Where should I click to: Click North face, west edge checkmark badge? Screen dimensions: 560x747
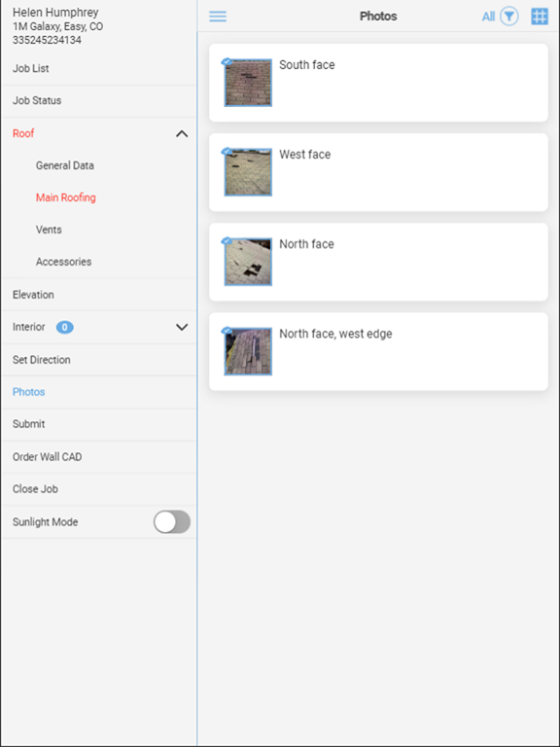click(227, 331)
